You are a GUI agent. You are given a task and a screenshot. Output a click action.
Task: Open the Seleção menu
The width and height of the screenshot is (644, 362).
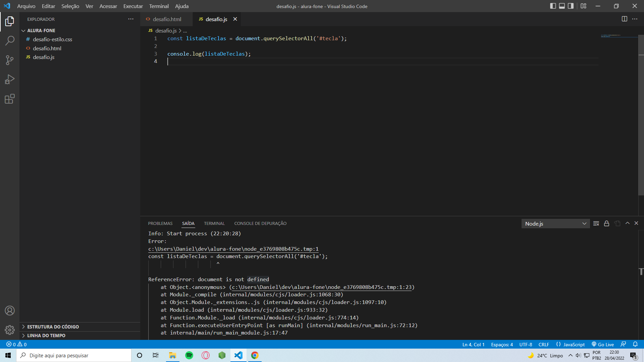(70, 6)
